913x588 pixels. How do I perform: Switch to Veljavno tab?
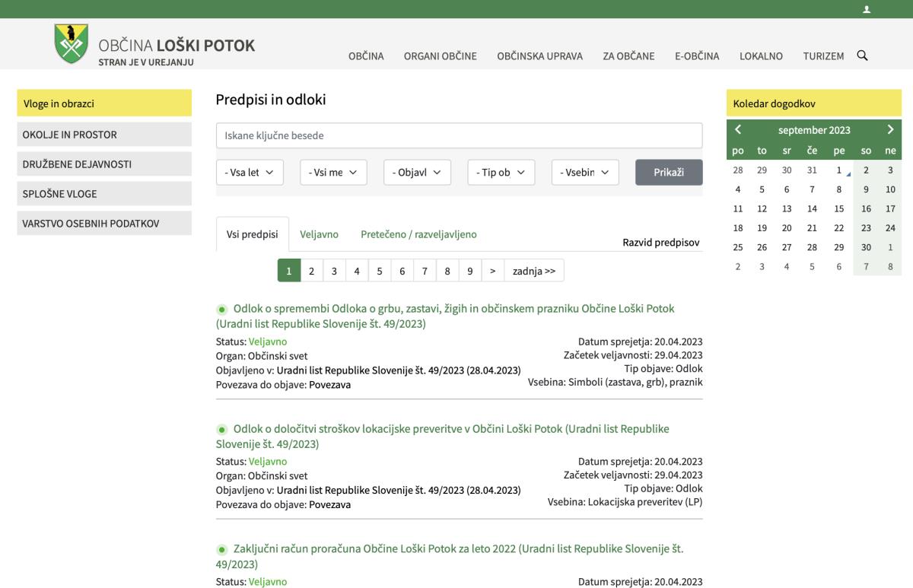[320, 234]
